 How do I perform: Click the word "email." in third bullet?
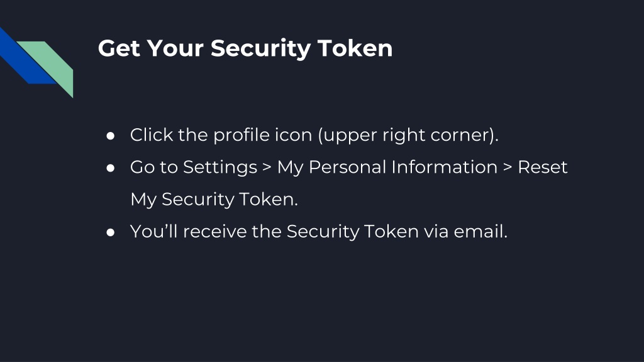pyautogui.click(x=480, y=231)
